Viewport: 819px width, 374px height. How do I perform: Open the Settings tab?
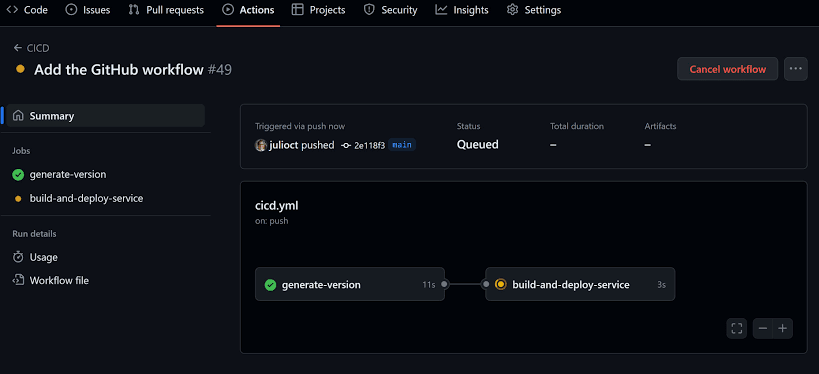tap(534, 10)
